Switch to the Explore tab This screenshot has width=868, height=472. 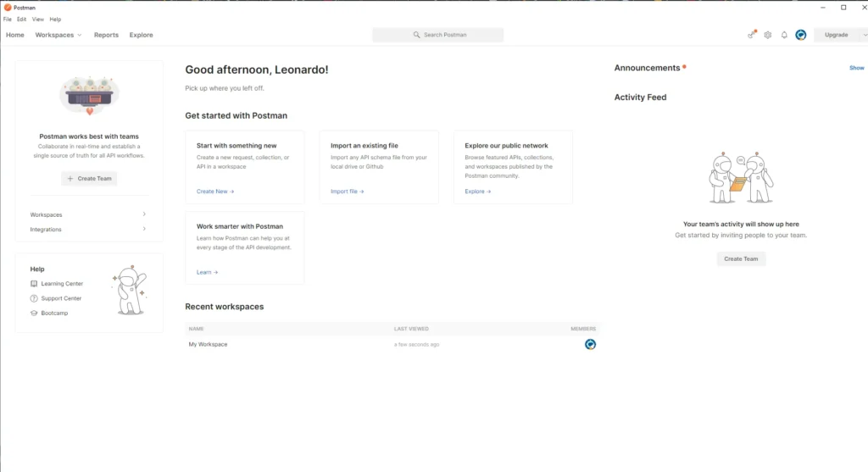tap(142, 35)
